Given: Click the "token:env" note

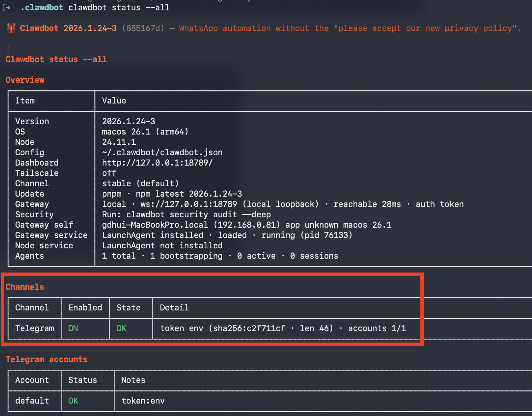Looking at the screenshot, I should (x=143, y=401).
